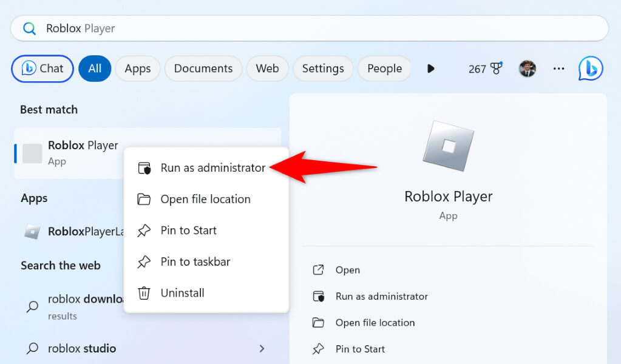Click Open in the details pane
The width and height of the screenshot is (621, 364).
point(348,270)
